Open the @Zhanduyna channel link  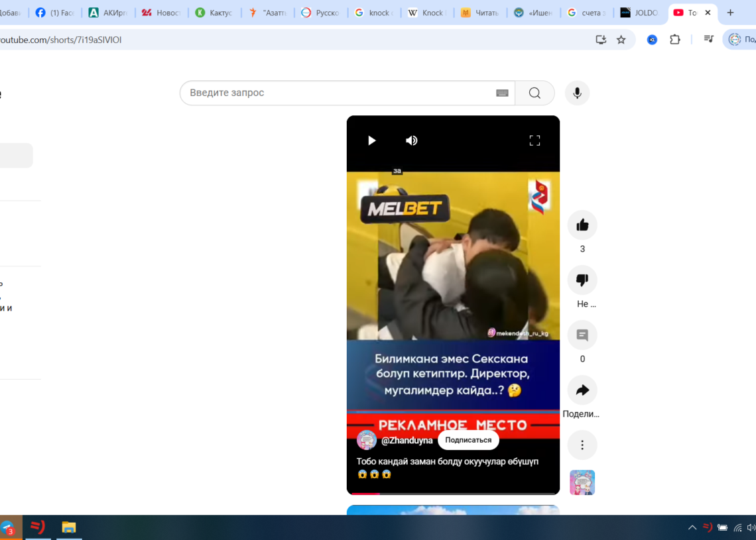407,441
